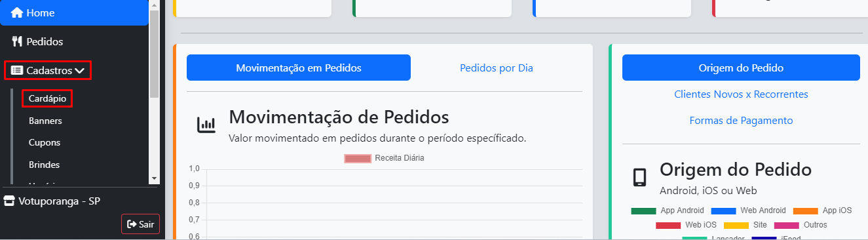Open the Banners submenu item
The image size is (868, 240).
click(x=45, y=121)
